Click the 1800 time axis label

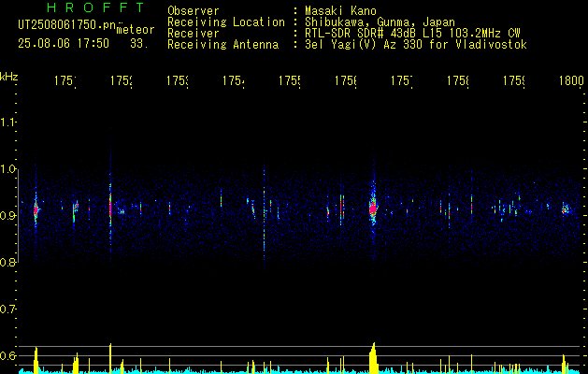tap(571, 80)
